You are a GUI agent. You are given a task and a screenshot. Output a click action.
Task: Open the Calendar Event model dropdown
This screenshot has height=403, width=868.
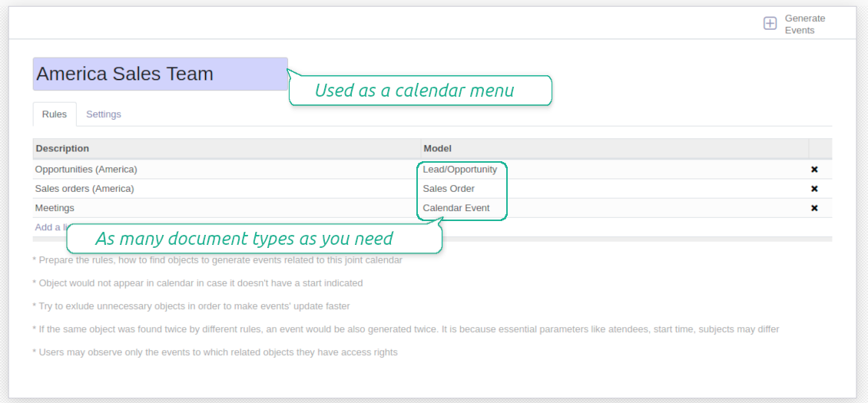pyautogui.click(x=456, y=208)
